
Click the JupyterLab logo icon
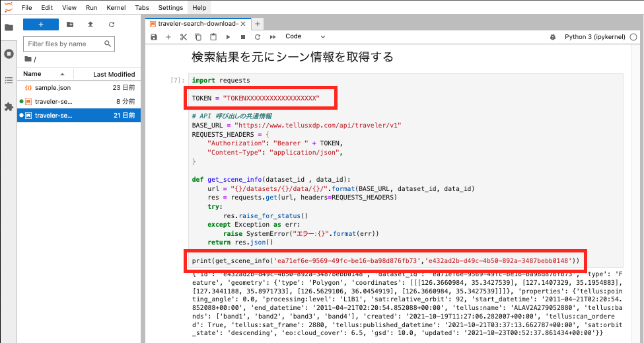point(8,7)
